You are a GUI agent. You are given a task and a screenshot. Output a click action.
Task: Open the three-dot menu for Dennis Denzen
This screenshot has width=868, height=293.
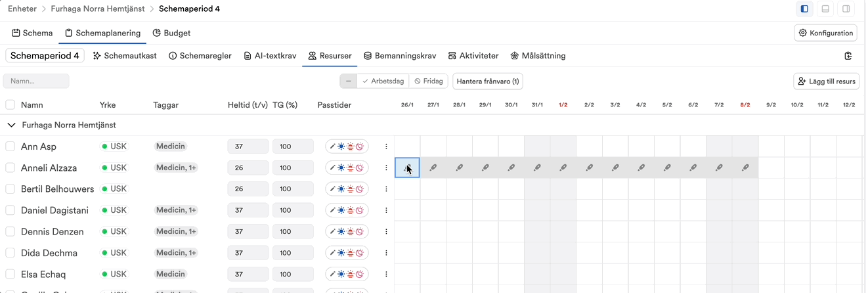pos(386,232)
